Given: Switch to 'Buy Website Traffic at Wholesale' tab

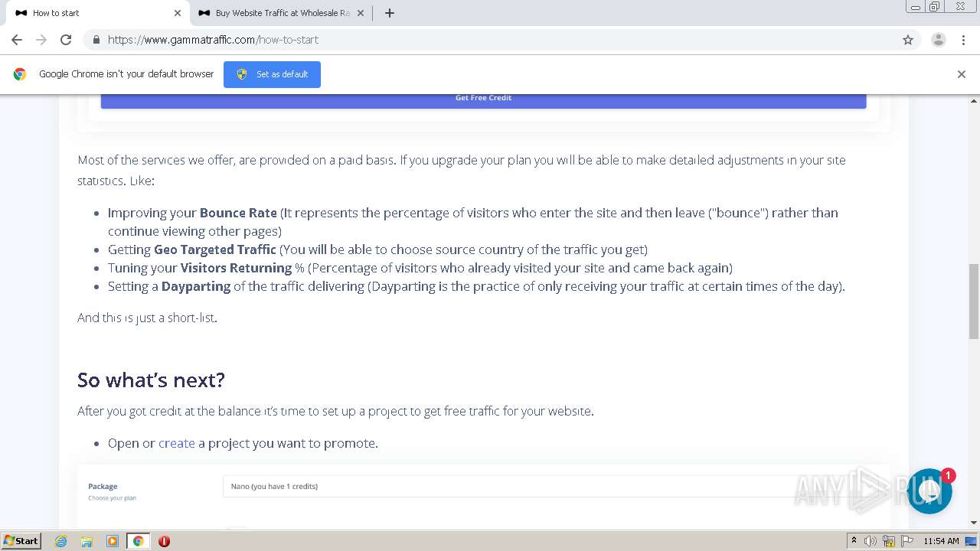Looking at the screenshot, I should coord(280,13).
